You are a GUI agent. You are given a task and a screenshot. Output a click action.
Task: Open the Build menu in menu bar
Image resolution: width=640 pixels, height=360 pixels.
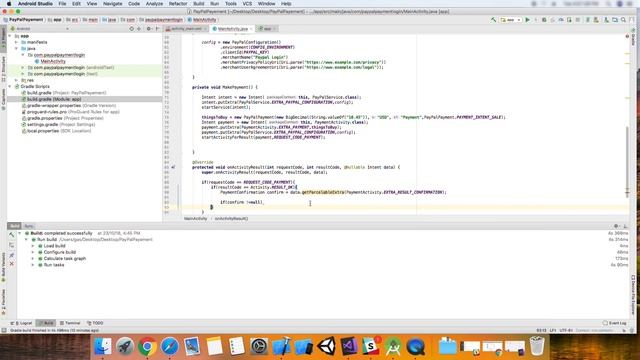tap(199, 4)
